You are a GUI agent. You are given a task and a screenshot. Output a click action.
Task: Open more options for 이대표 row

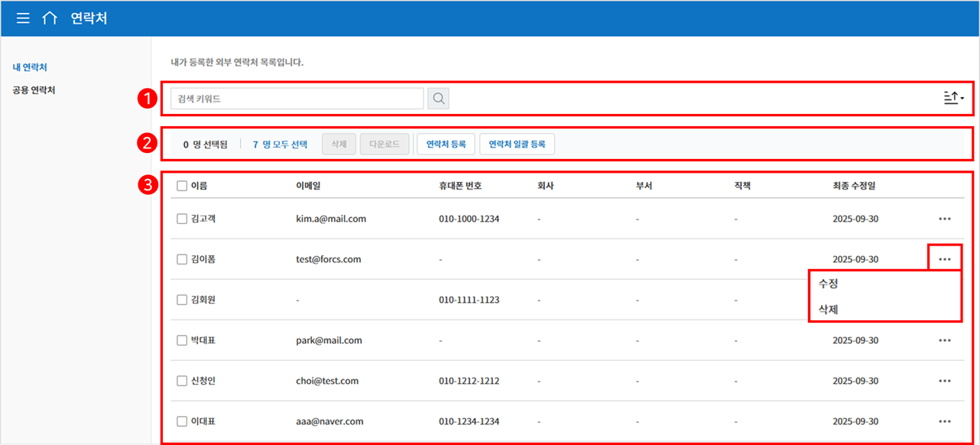[945, 421]
